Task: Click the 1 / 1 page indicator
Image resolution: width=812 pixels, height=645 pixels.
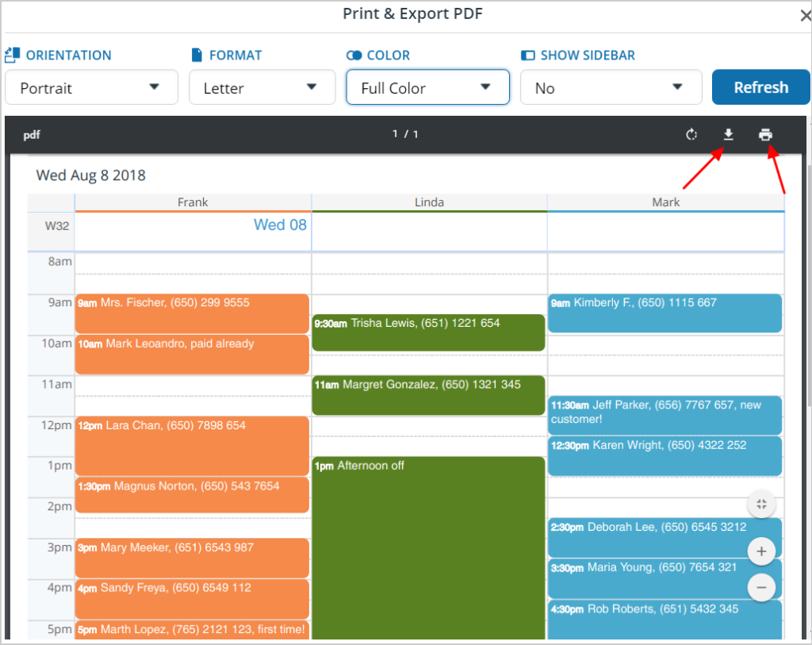Action: pyautogui.click(x=405, y=134)
